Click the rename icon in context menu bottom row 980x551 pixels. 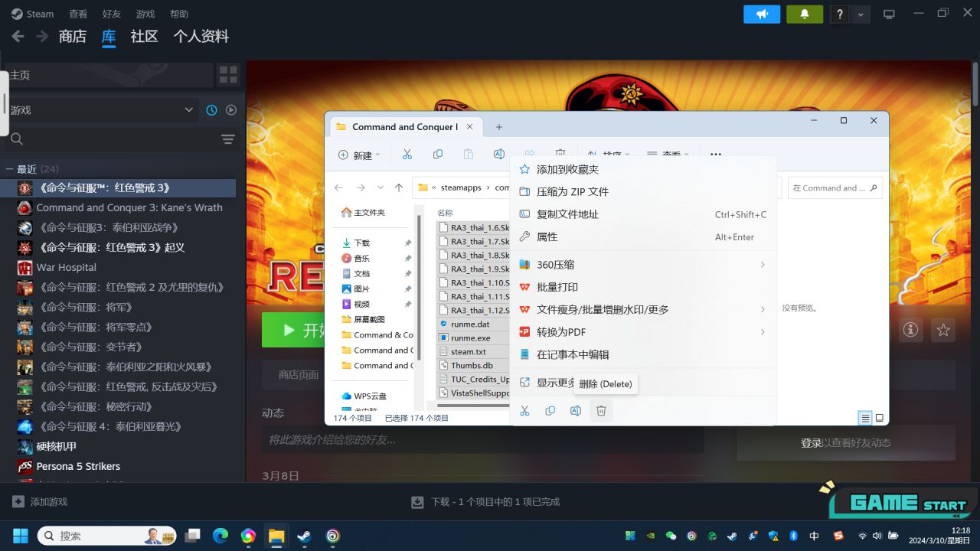[x=575, y=411]
